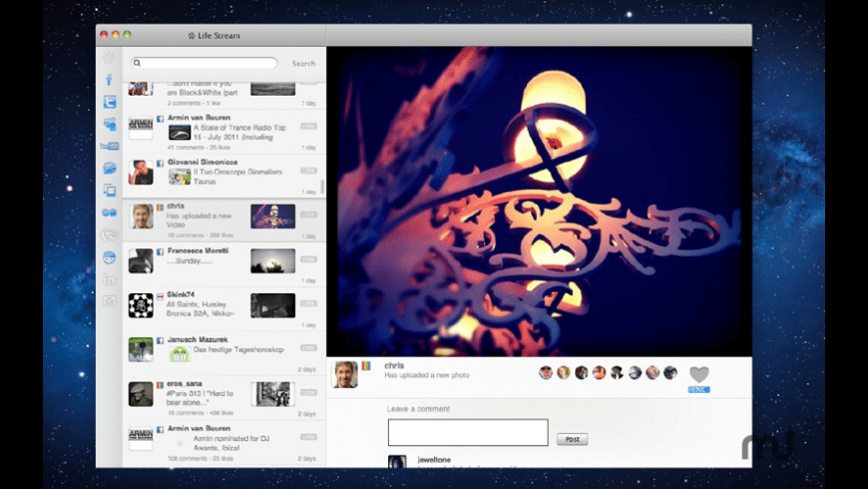Screen dimensions: 868x489
Task: Click into the Leave a comment box
Action: [468, 432]
